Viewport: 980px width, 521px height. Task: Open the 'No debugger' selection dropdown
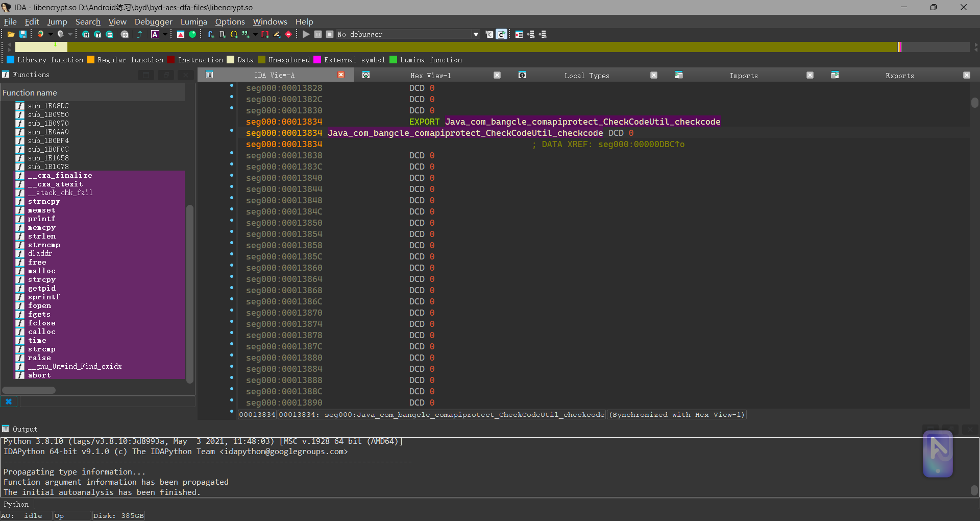point(408,34)
